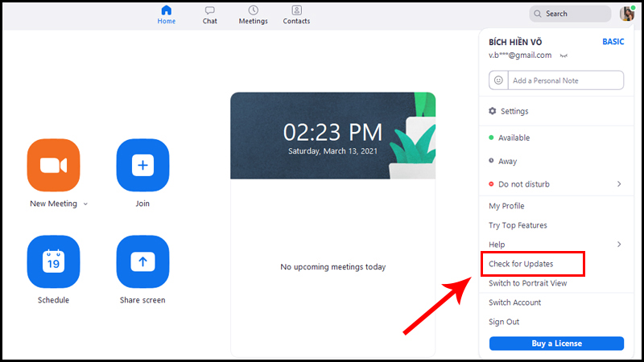Screen dimensions: 644x362
Task: Click the Settings gear icon
Action: pos(493,111)
